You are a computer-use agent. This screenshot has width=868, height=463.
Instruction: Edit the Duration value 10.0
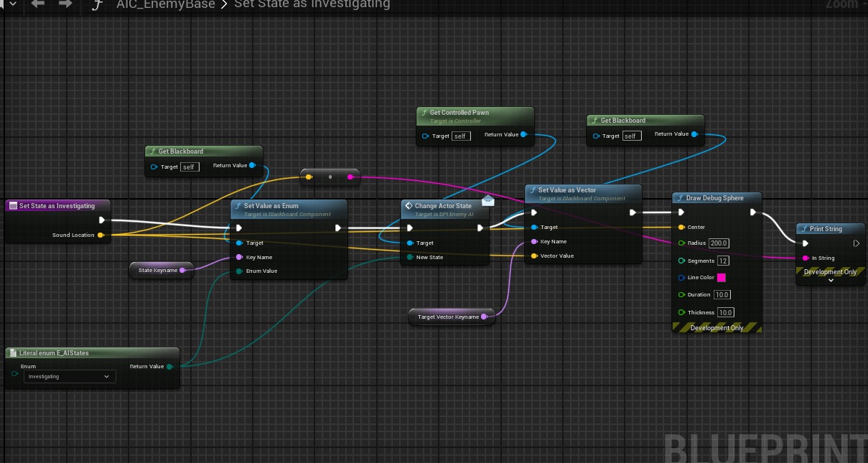tap(722, 295)
